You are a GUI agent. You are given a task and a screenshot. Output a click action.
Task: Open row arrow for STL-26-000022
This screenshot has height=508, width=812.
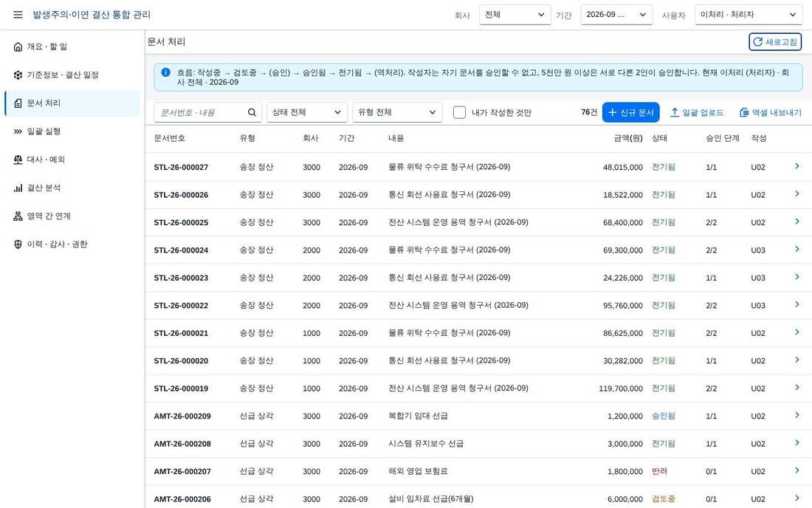click(x=797, y=304)
